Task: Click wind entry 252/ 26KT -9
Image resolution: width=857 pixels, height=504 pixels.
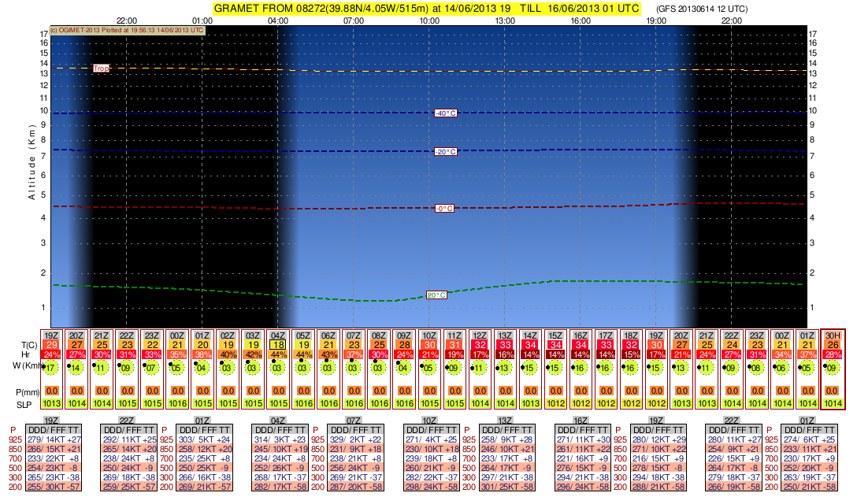Action: pos(280,468)
